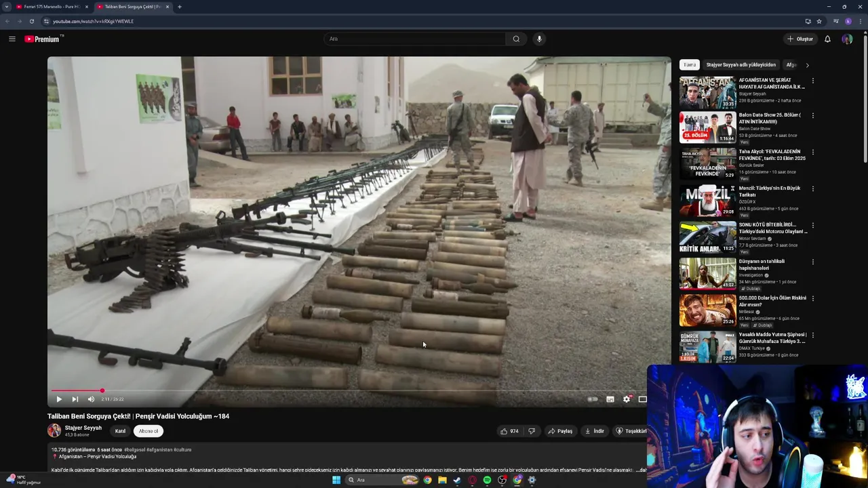
Task: Start voice search with microphone icon
Action: coord(539,39)
